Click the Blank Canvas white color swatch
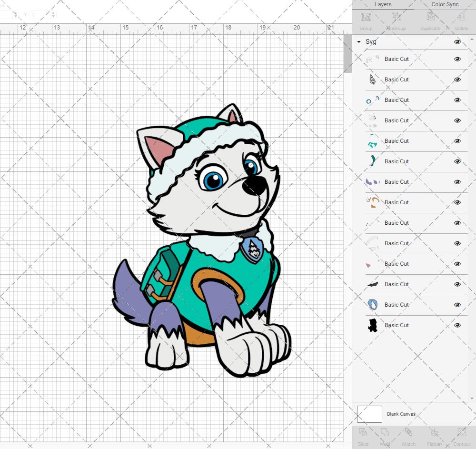 coord(369,414)
